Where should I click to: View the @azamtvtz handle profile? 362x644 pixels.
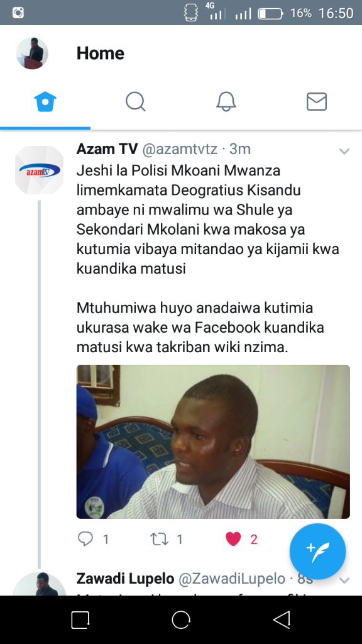(180, 149)
